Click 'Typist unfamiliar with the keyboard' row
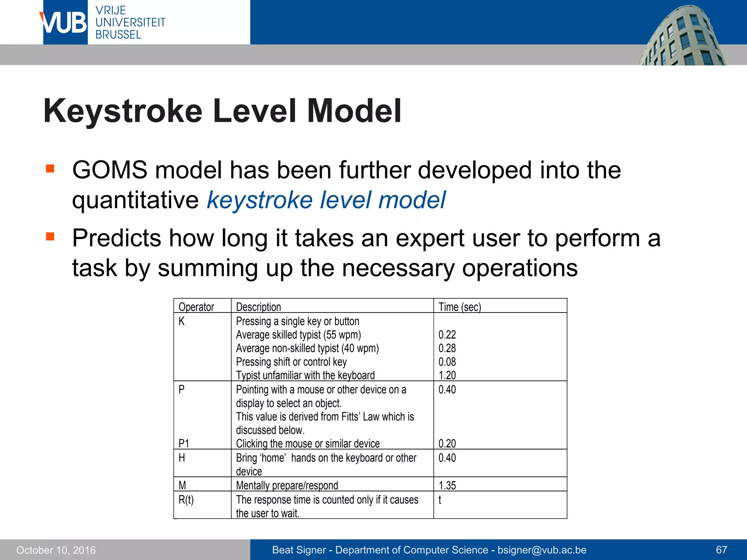This screenshot has width=747, height=560. point(305,375)
